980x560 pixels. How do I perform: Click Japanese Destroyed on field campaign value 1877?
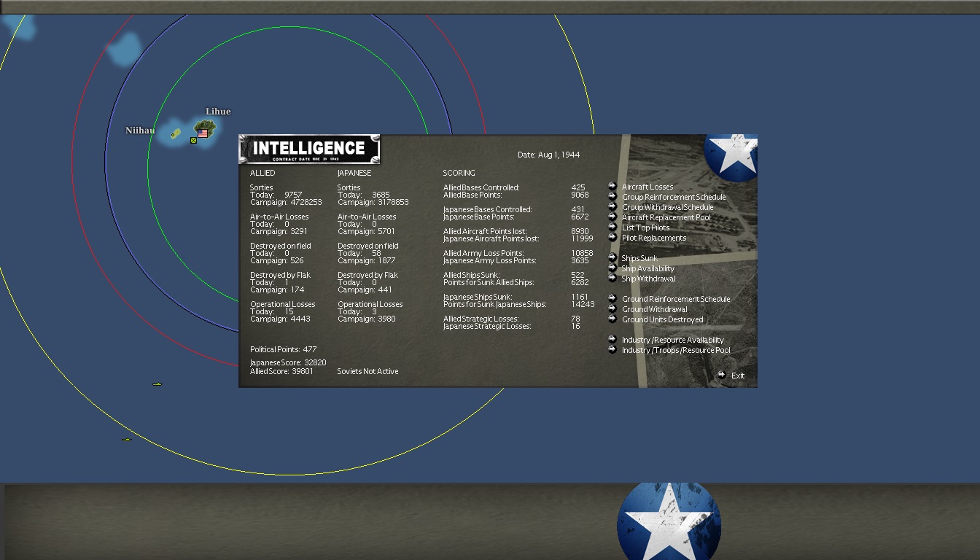(386, 260)
